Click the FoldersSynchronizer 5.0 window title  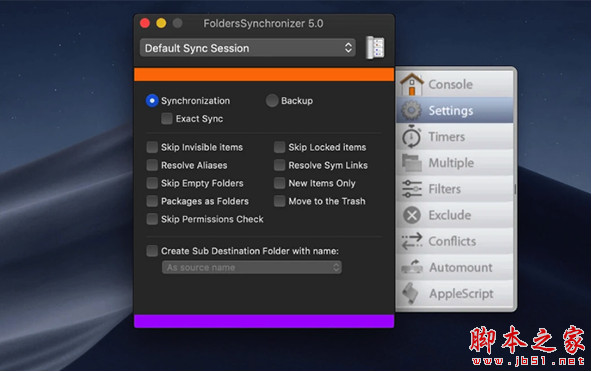coord(263,24)
